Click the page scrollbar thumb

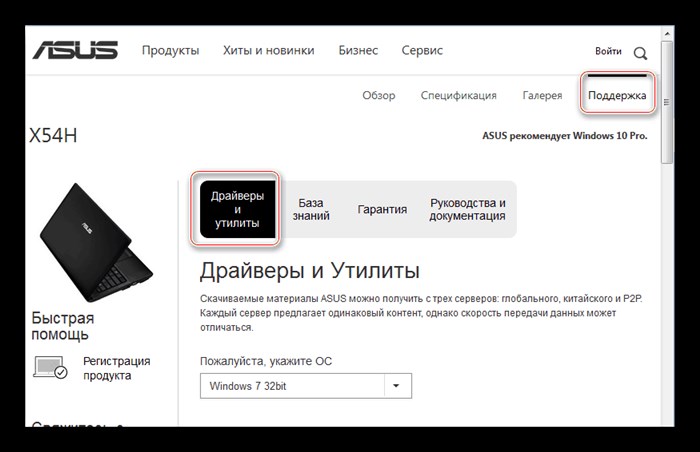[667, 103]
